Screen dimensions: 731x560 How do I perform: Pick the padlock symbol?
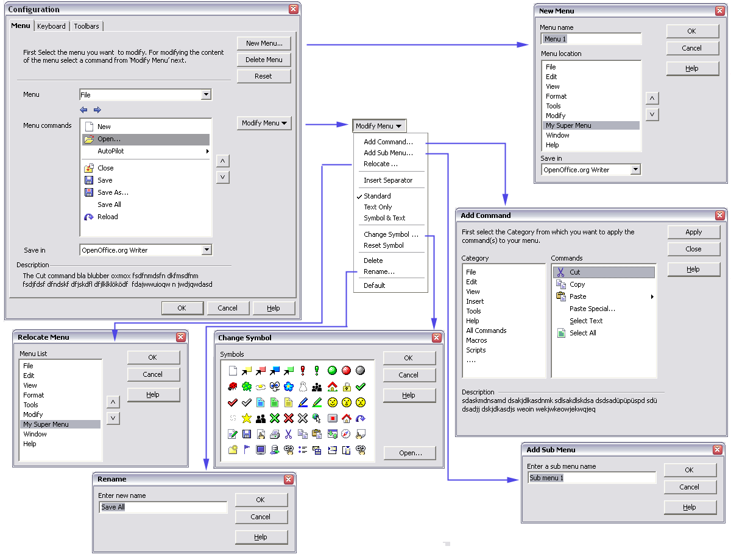[346, 387]
